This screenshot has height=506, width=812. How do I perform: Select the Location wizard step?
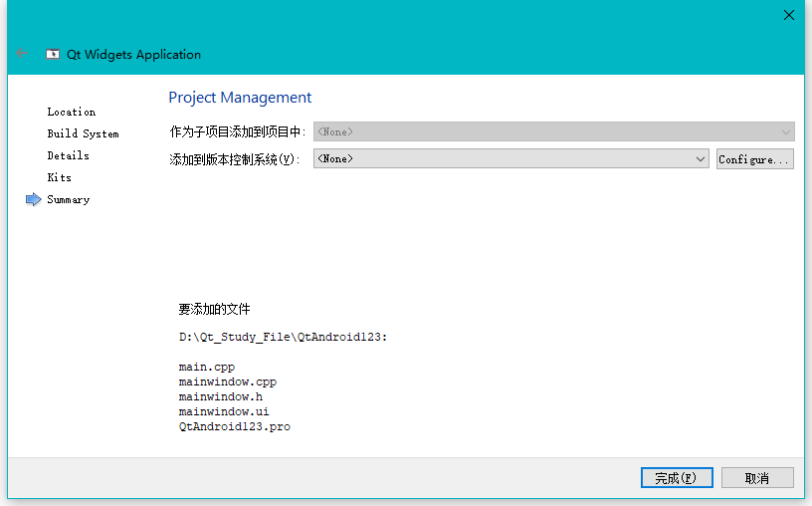pyautogui.click(x=72, y=112)
